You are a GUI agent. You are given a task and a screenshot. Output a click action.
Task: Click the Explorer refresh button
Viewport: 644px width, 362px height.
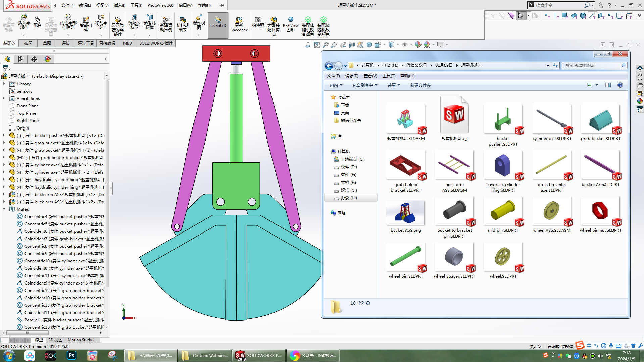coord(555,66)
